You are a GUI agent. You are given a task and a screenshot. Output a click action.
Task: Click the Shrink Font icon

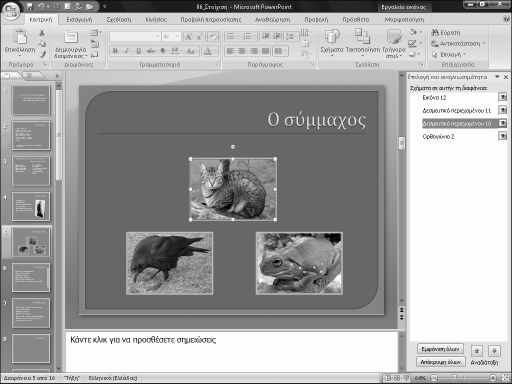tap(200, 37)
